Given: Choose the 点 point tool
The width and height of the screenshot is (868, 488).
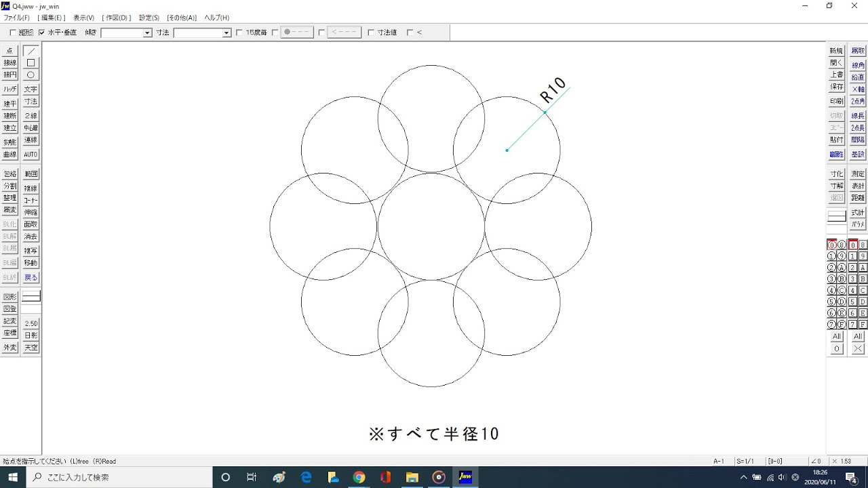Looking at the screenshot, I should tap(9, 51).
